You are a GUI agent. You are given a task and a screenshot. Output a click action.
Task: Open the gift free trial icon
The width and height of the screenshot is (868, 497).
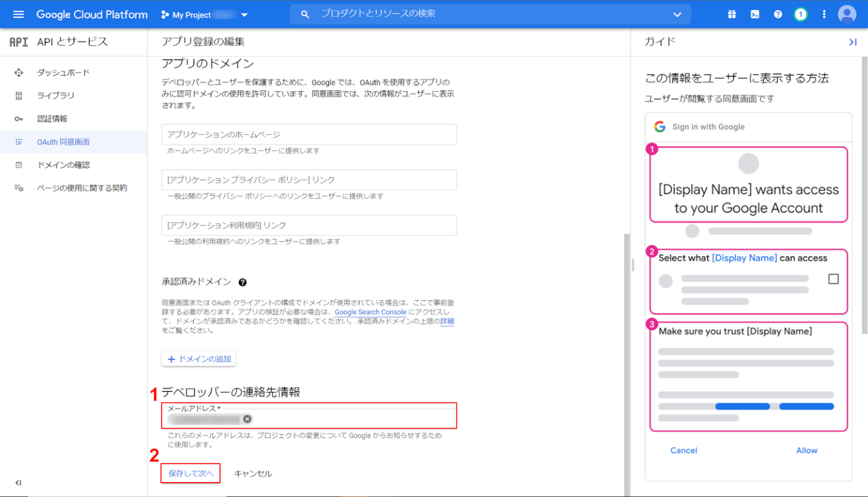(x=732, y=14)
